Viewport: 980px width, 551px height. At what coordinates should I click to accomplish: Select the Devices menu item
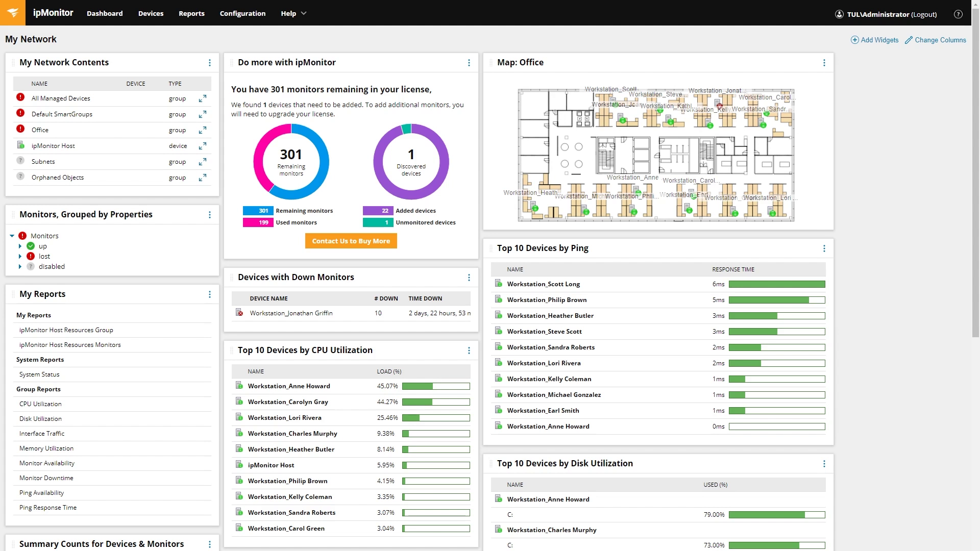click(x=151, y=13)
